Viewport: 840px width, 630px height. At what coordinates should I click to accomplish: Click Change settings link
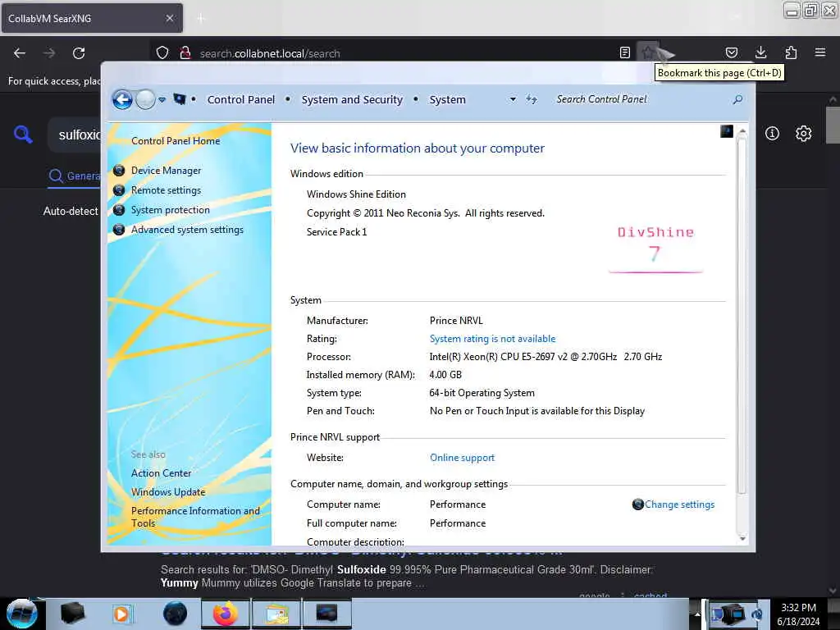click(679, 504)
